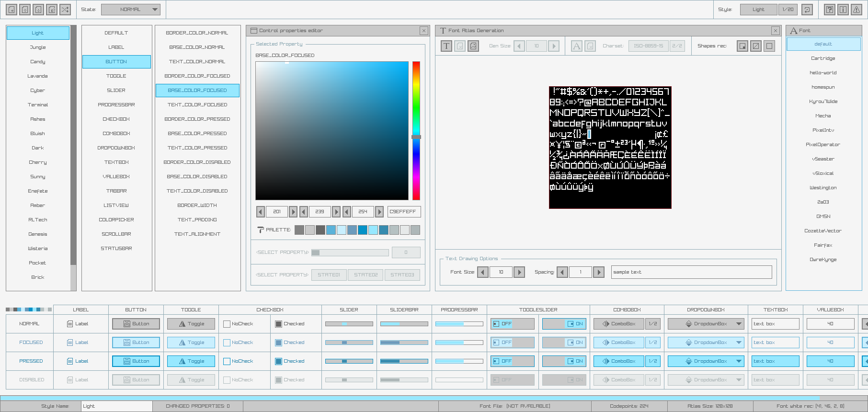This screenshot has width=868, height=412.
Task: Click the STATE01 button
Action: click(x=329, y=275)
